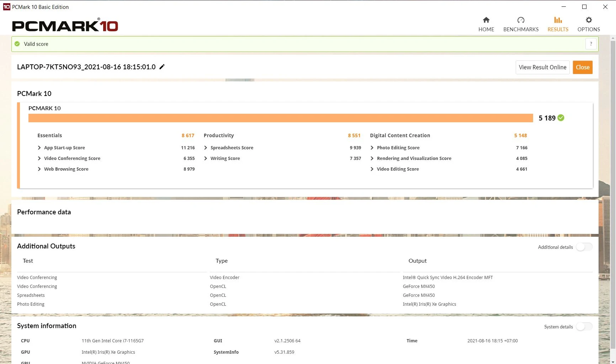Click the App Start-up value 11 216
616x364 pixels.
coord(188,148)
